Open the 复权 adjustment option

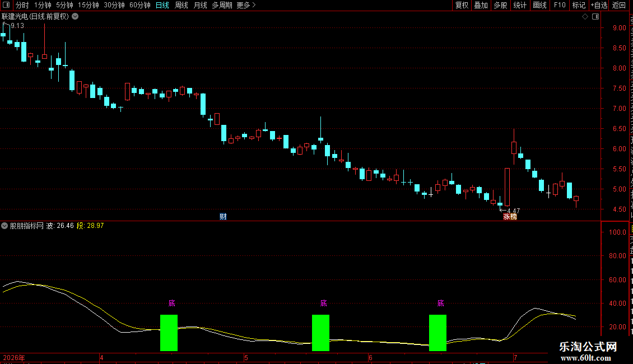462,5
